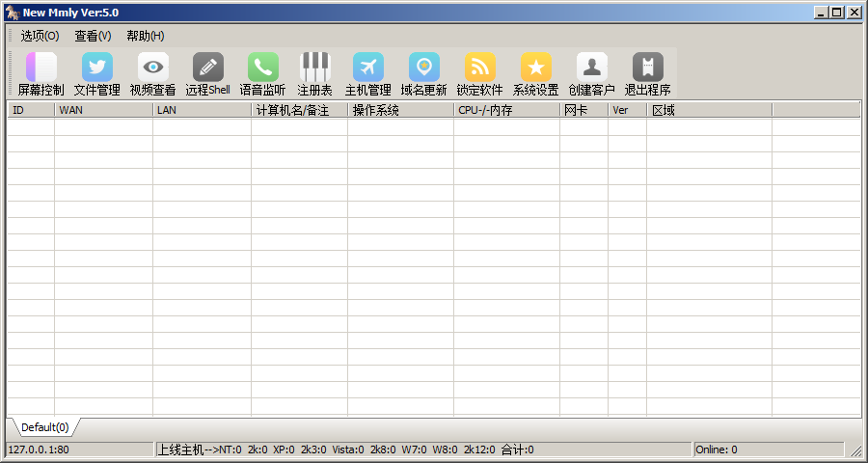Image resolution: width=868 pixels, height=463 pixels.
Task: Select the 域名更新 map pin icon
Action: pos(424,68)
